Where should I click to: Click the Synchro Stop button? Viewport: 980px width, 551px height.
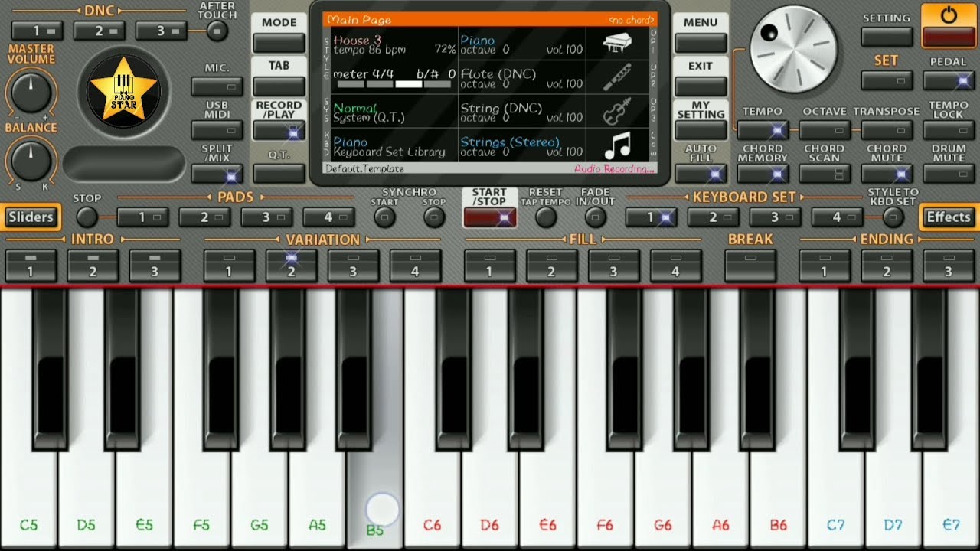click(x=434, y=217)
